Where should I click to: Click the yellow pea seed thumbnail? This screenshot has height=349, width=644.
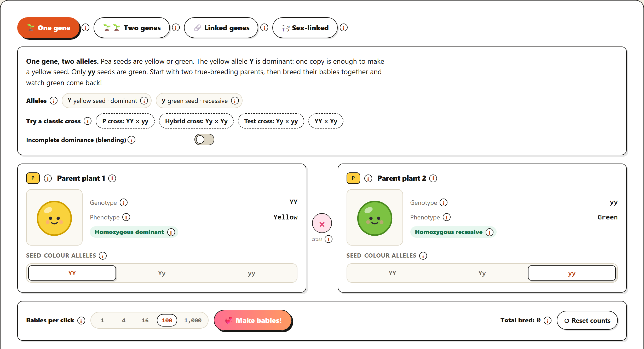tap(54, 218)
